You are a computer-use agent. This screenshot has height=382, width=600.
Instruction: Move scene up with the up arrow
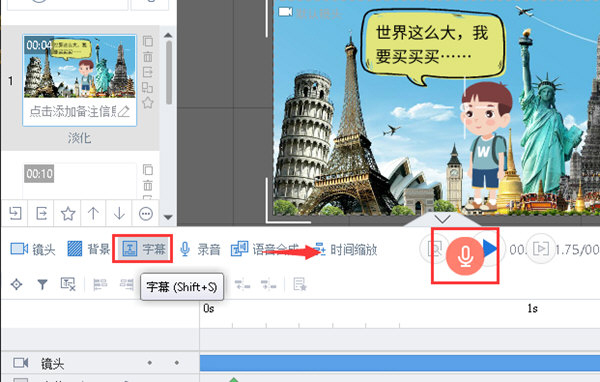coord(93,213)
